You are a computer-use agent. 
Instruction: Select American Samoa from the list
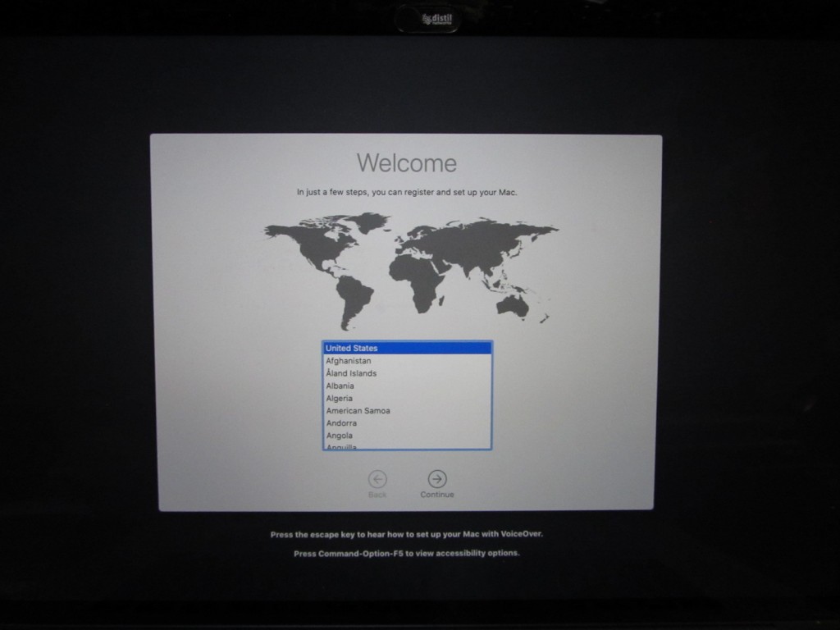(x=407, y=410)
